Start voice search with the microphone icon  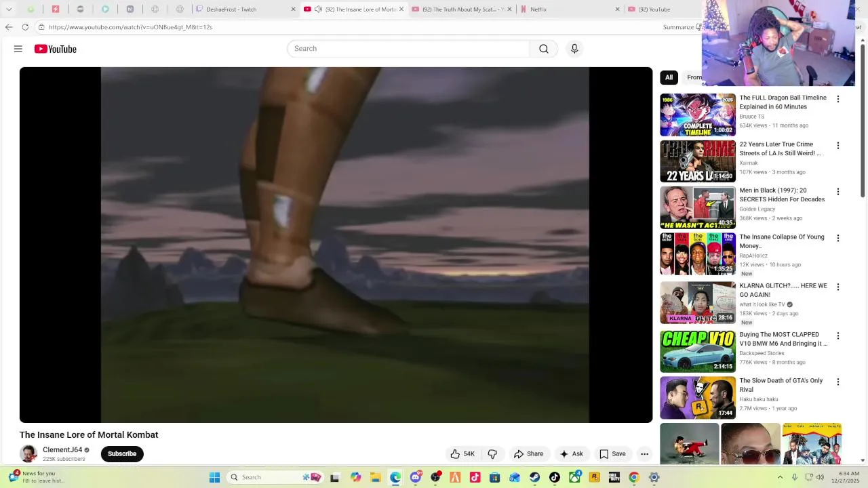(574, 49)
